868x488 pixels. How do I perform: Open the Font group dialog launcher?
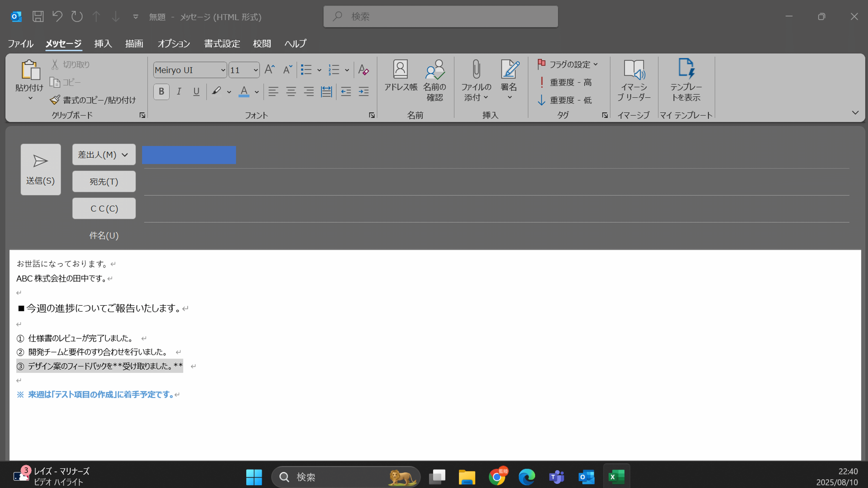click(372, 115)
